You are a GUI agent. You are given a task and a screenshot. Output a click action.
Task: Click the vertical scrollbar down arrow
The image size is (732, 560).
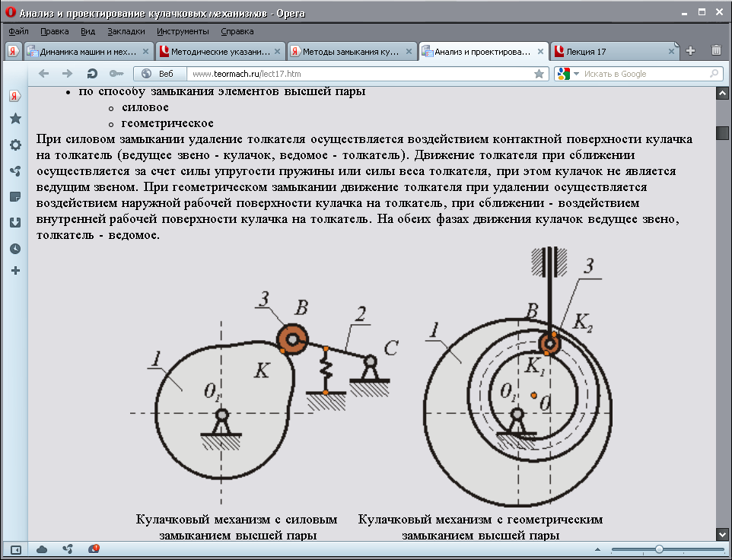(722, 534)
